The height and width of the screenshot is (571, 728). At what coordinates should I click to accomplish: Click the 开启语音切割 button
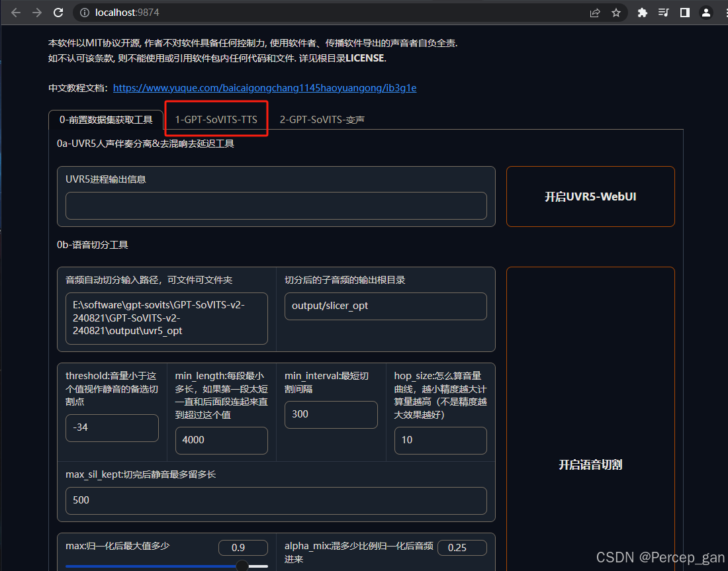click(x=590, y=464)
